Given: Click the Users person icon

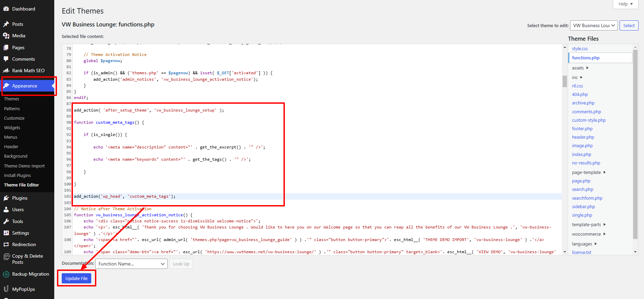Looking at the screenshot, I should click(x=6, y=210).
